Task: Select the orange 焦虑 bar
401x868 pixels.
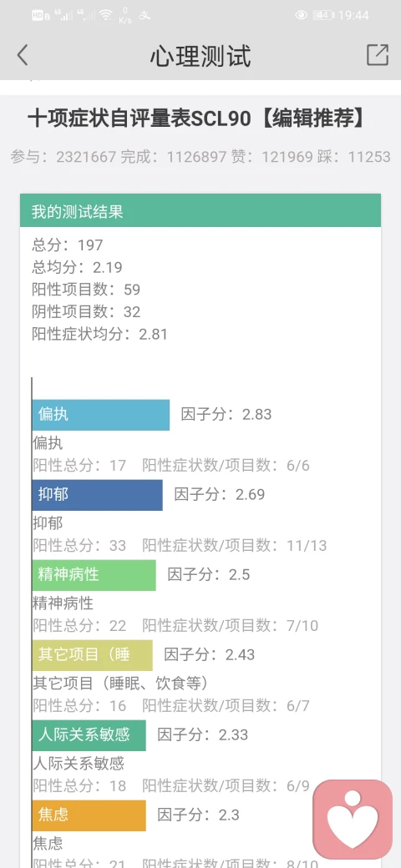Action: [x=89, y=815]
